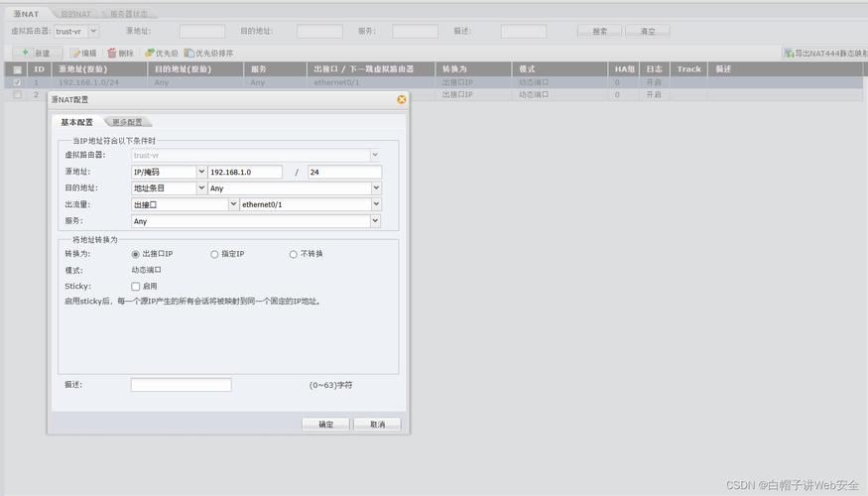The width and height of the screenshot is (868, 496).
Task: Select the 出接口IP radio button
Action: (x=136, y=254)
